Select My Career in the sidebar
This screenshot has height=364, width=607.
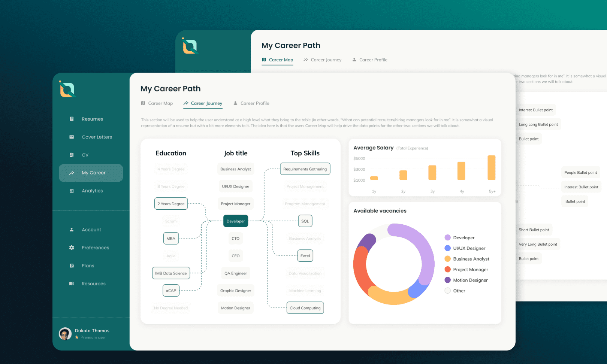point(91,173)
